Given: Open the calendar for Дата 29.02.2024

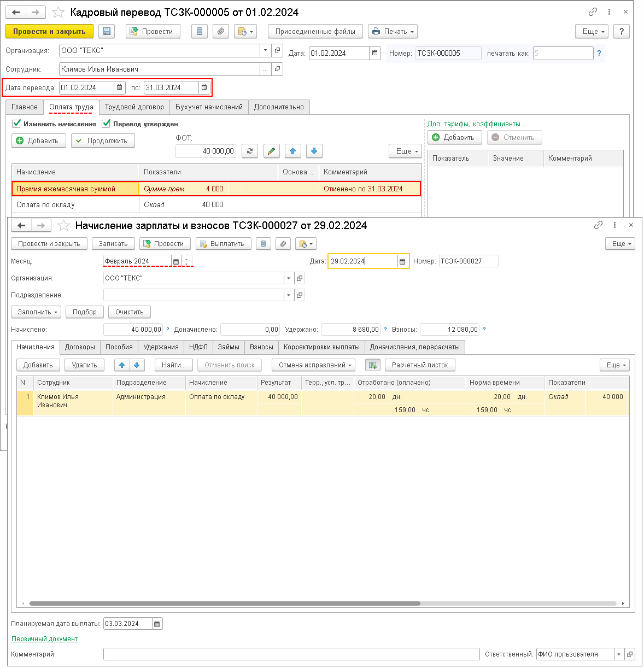Looking at the screenshot, I should coord(402,261).
